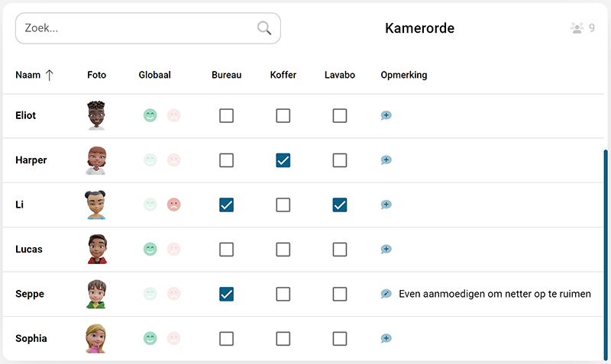The image size is (611, 364).
Task: Uncheck Lavabo checkbox for Li
Action: point(340,205)
